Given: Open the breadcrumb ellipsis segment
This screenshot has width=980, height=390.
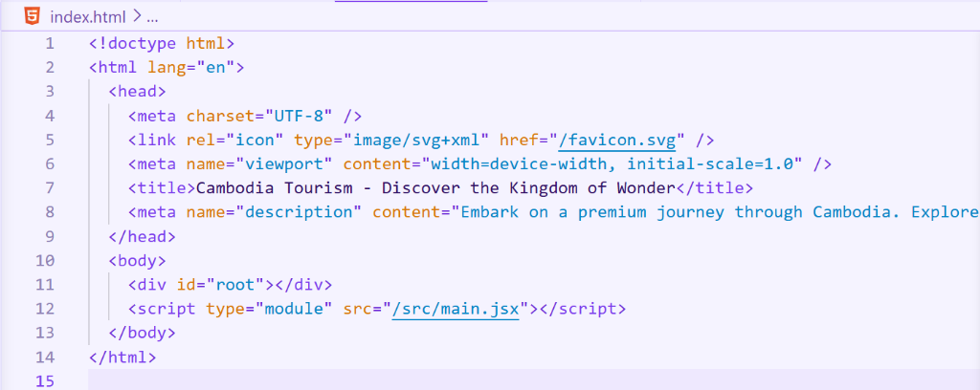Looking at the screenshot, I should [x=152, y=17].
